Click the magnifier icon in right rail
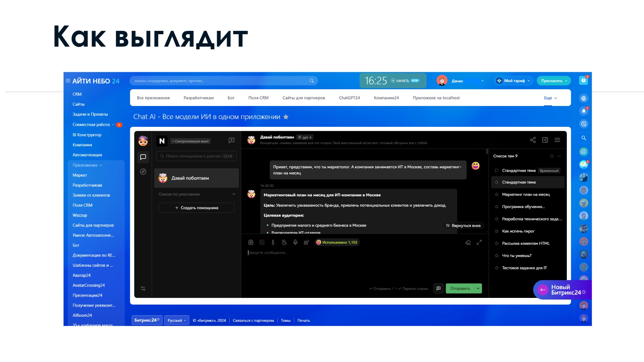 pos(584,138)
